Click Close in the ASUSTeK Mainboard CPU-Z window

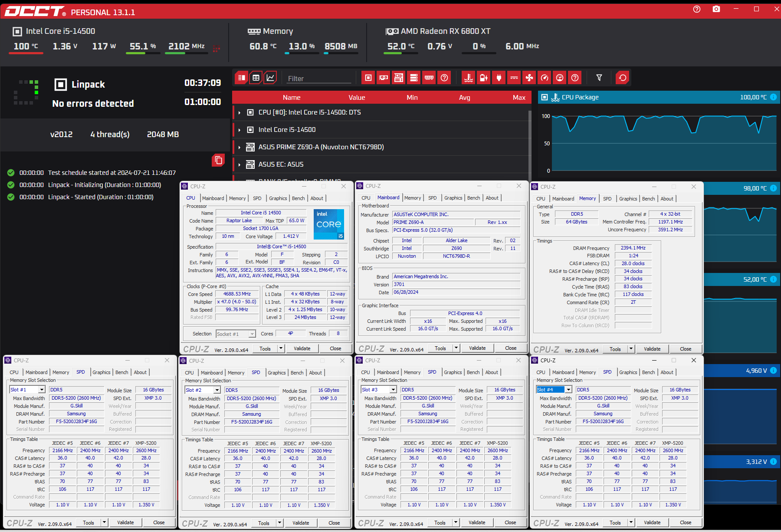point(511,348)
